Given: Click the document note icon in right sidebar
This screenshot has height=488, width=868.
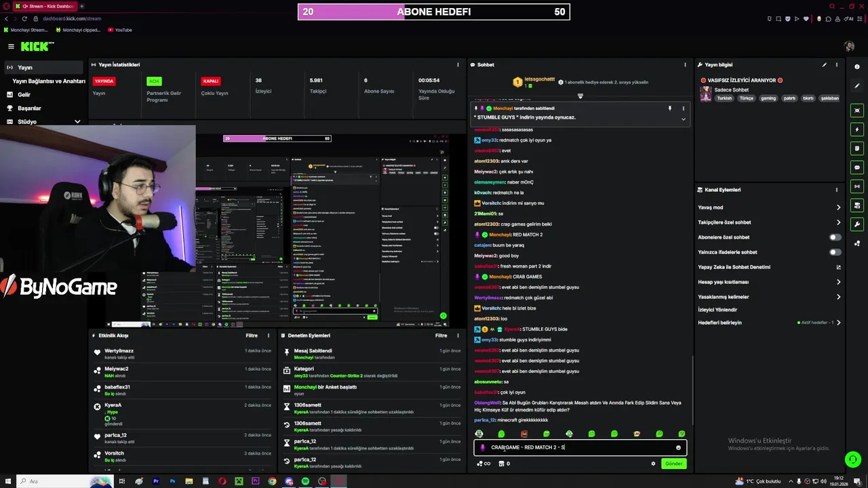Looking at the screenshot, I should click(857, 148).
